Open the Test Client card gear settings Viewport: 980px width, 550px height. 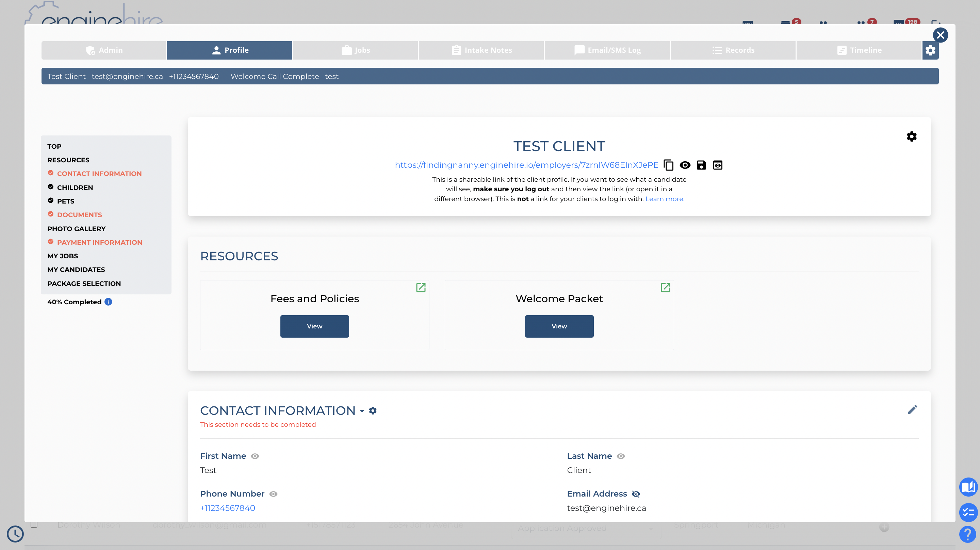[x=912, y=136]
